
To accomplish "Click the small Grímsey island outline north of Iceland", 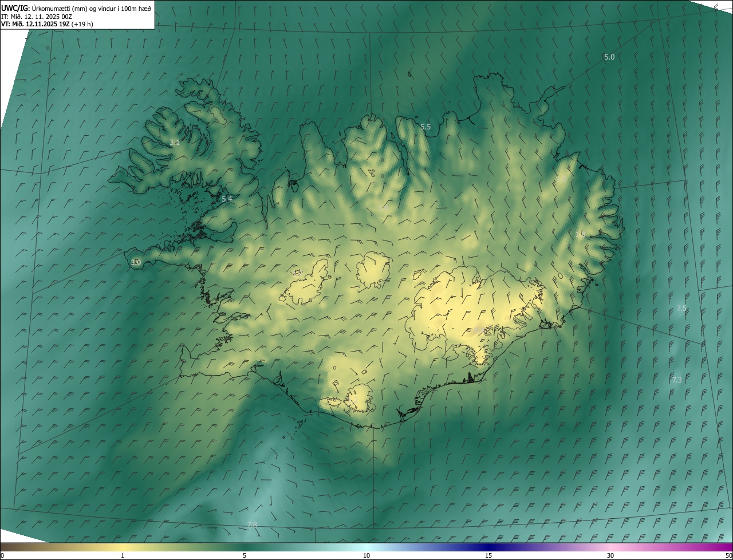I will coord(410,73).
